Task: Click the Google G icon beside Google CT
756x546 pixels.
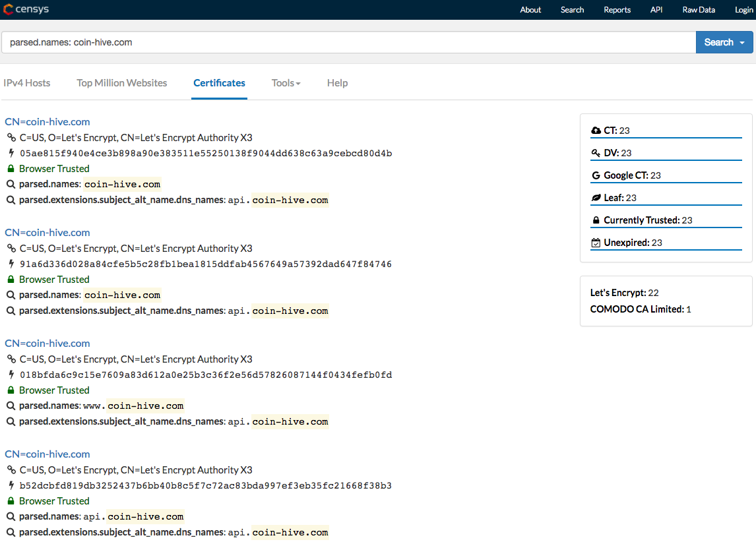Action: click(x=596, y=175)
